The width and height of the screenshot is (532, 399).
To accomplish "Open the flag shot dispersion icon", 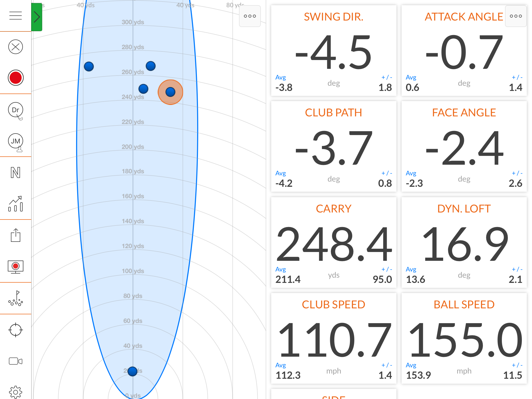I will [16, 298].
